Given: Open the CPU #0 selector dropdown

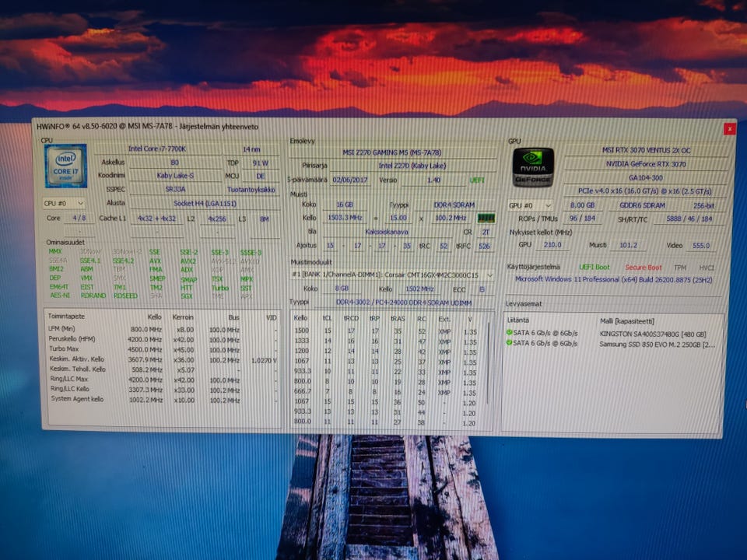Looking at the screenshot, I should point(63,203).
